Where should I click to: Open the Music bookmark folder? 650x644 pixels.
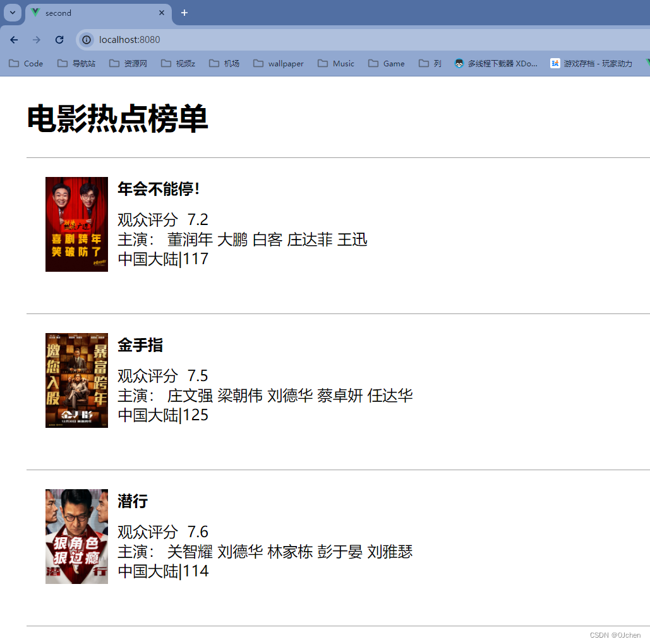(336, 63)
